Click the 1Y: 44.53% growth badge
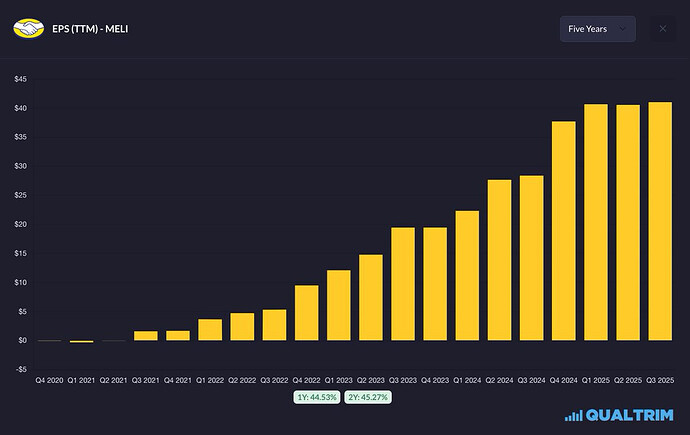 [317, 397]
